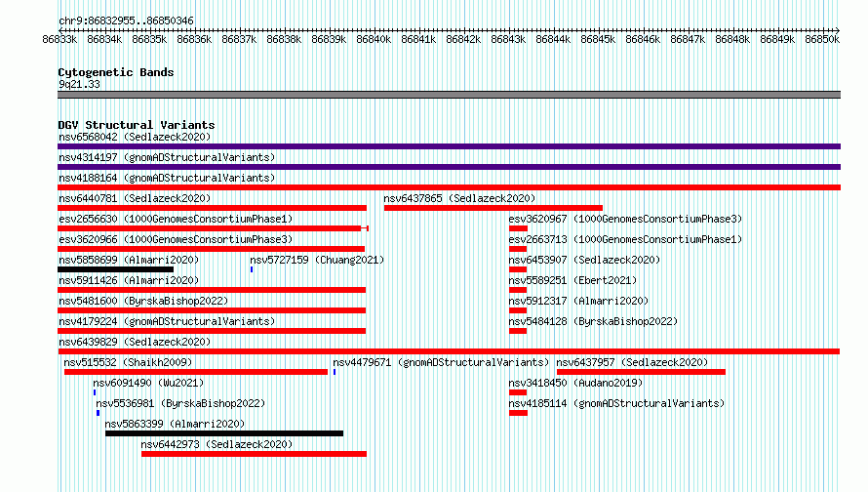The image size is (868, 492).
Task: Open the nsv5481600 (ByrskaBishop2022) label
Action: click(x=143, y=301)
